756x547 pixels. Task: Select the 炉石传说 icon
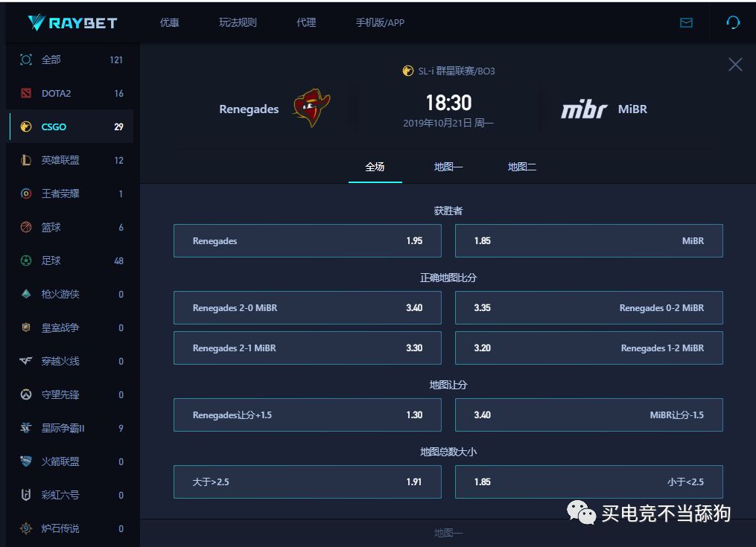[26, 528]
